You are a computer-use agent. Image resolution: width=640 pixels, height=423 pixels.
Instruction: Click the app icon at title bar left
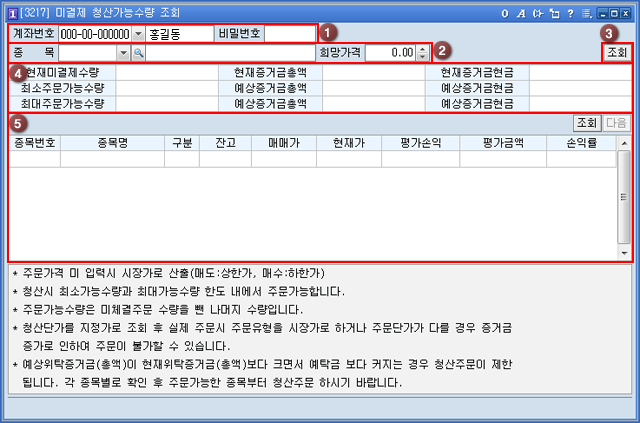coord(10,13)
